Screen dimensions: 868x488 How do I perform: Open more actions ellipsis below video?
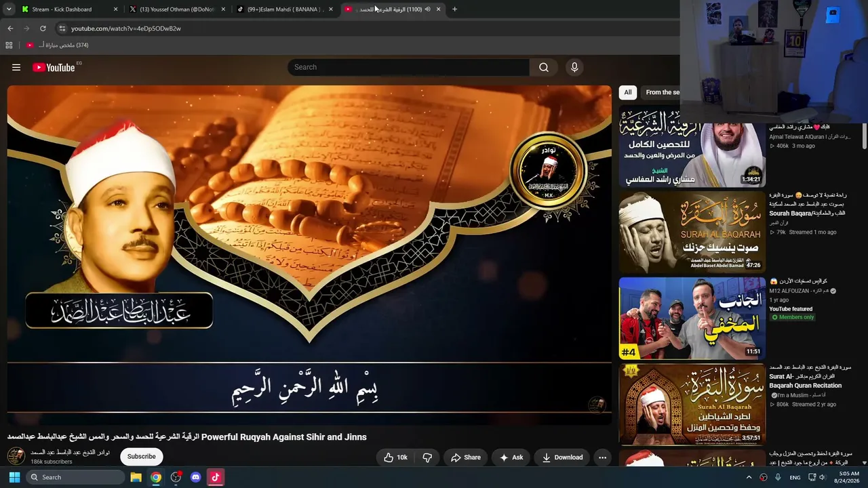point(602,457)
